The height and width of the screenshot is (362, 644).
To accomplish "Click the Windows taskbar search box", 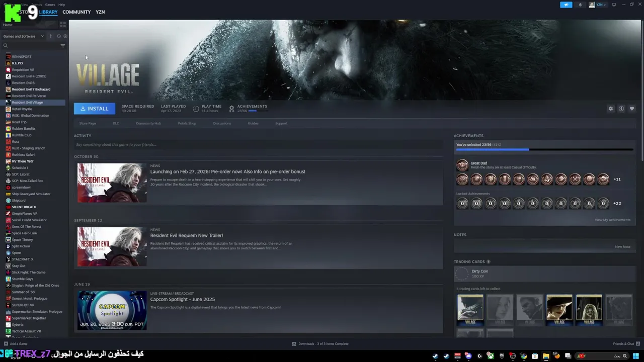I will pos(601,356).
